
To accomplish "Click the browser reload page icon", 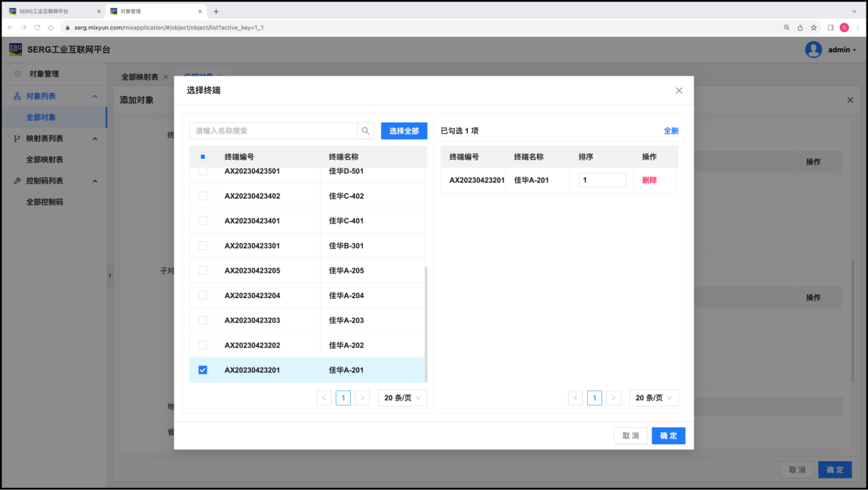I will tap(37, 27).
